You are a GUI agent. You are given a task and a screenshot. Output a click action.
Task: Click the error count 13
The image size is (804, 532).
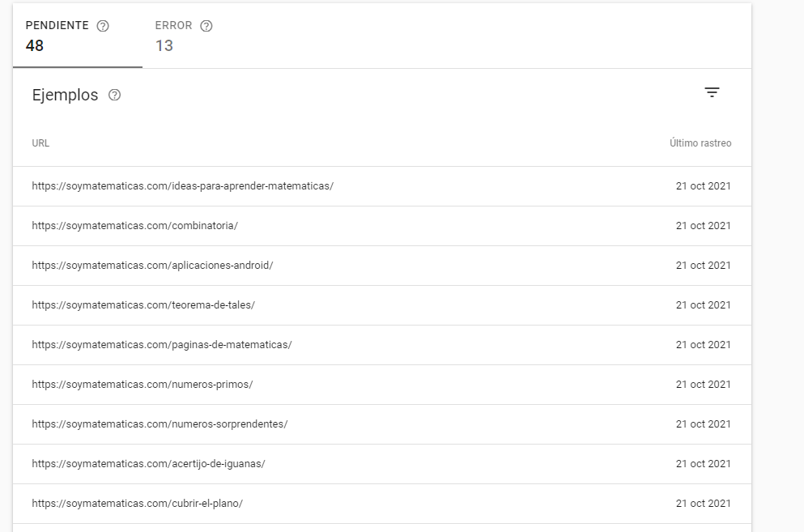164,45
